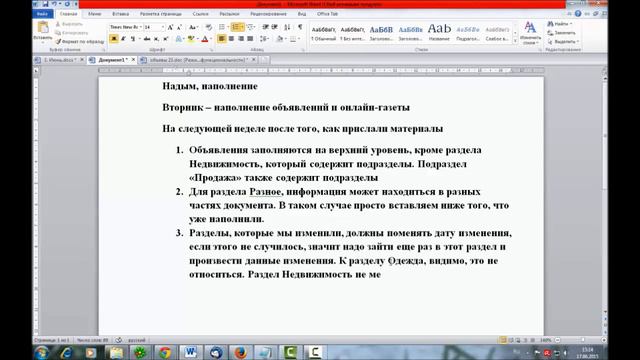The height and width of the screenshot is (360, 640).
Task: Toggle Align Left
Action: click(222, 39)
